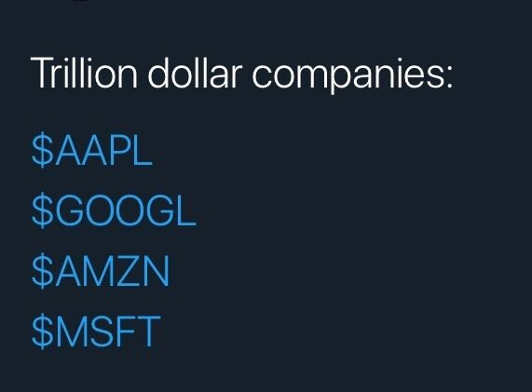
Task: Select the dollar sign before AAPL
Action: pyautogui.click(x=43, y=150)
